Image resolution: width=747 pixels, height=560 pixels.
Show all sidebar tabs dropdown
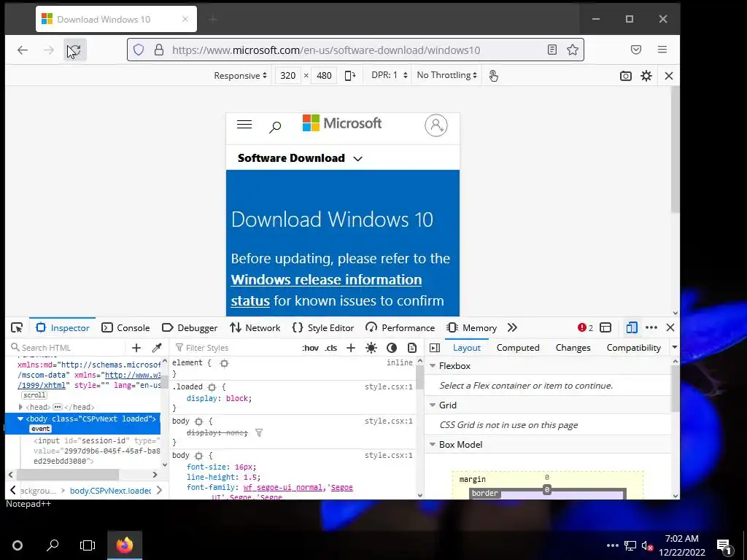pos(675,347)
